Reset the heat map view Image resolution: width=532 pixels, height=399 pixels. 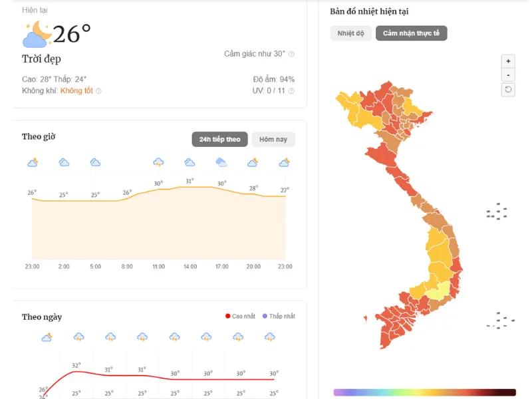pos(508,90)
